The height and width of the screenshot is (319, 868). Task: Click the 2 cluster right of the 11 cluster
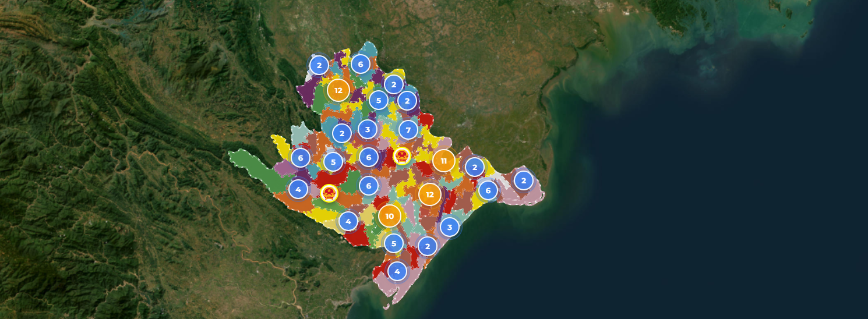click(475, 168)
